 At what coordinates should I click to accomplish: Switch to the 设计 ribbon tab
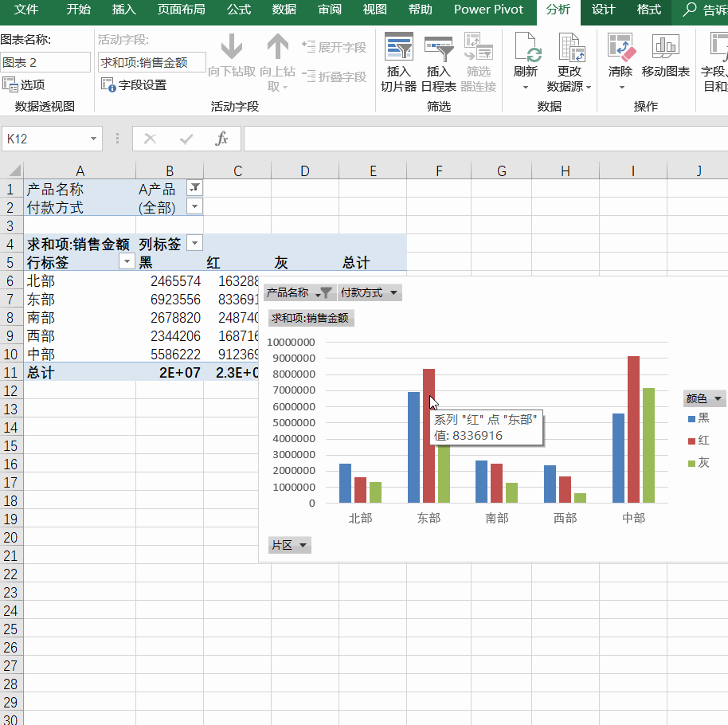click(603, 10)
